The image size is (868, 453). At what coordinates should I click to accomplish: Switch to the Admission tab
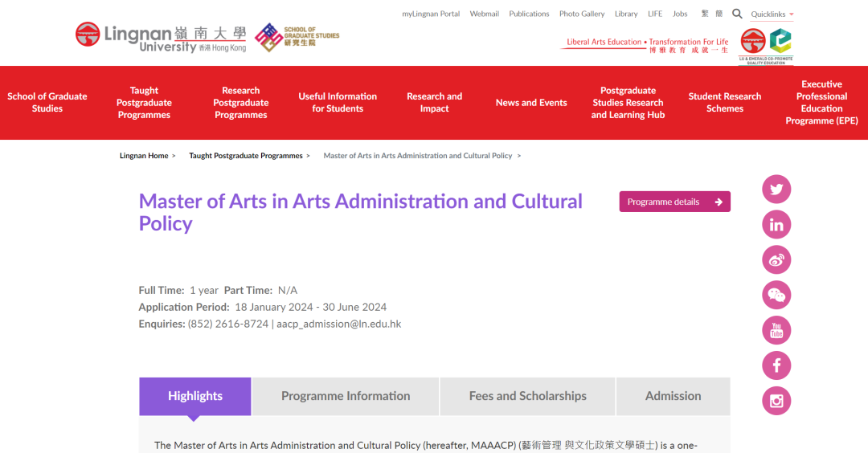674,396
